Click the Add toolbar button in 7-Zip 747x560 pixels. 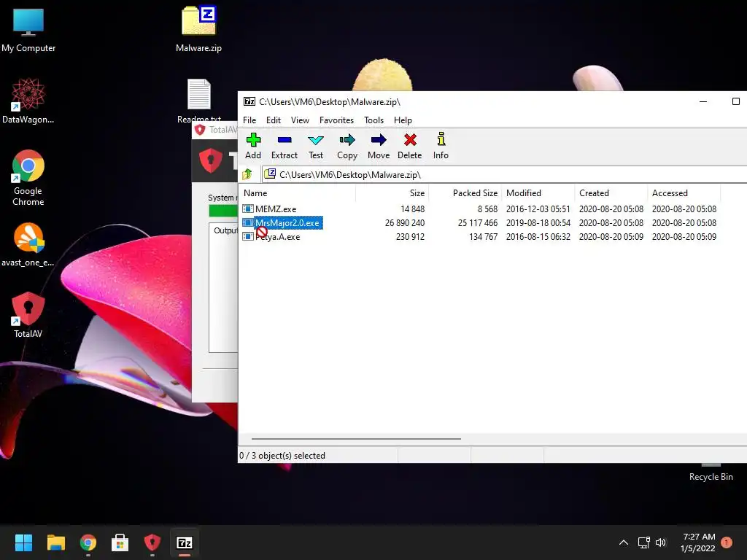pos(253,146)
